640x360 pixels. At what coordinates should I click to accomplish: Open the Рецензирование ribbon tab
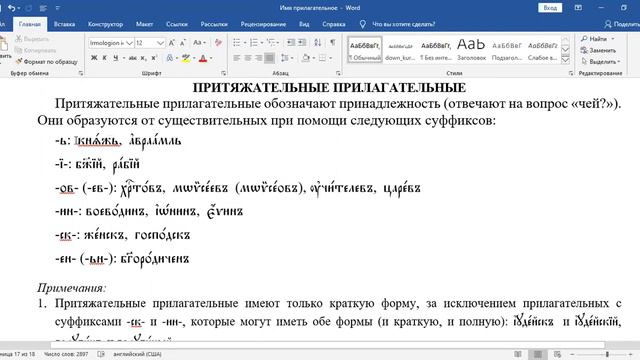(x=263, y=24)
